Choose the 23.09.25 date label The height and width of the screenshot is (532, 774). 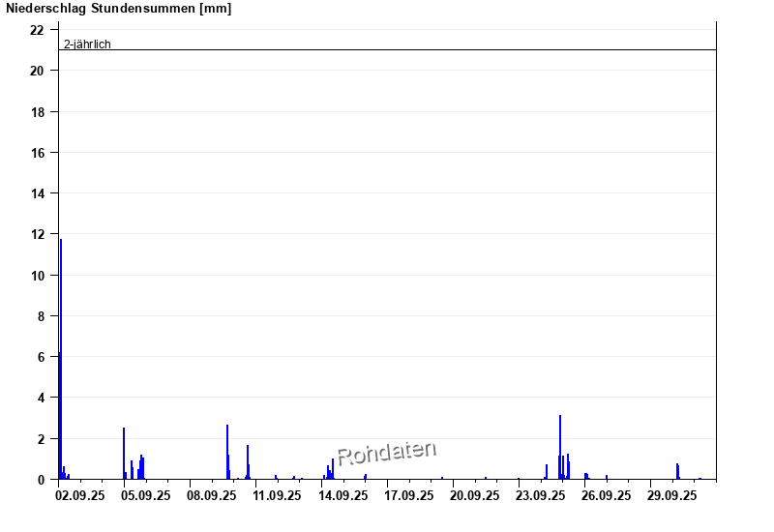tap(541, 495)
